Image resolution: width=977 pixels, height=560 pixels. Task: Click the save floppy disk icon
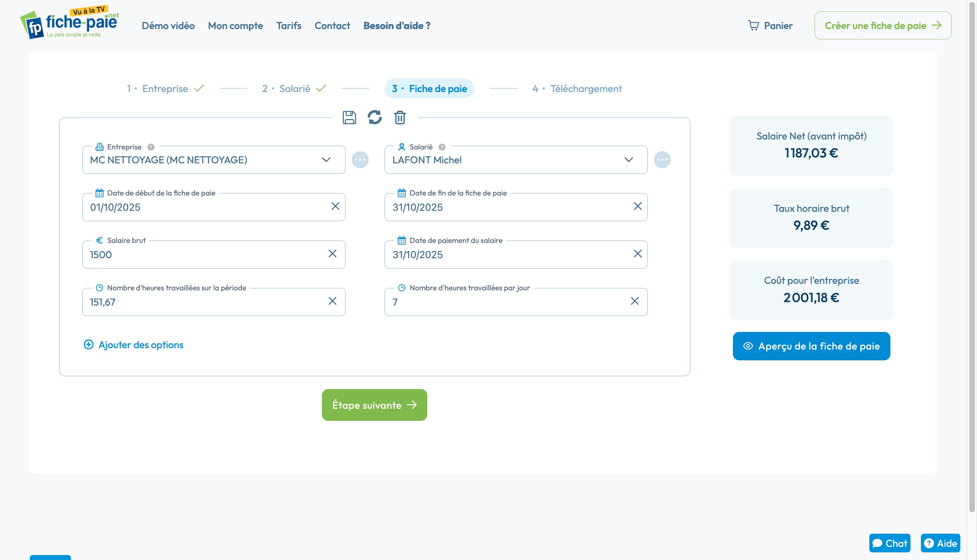(349, 117)
